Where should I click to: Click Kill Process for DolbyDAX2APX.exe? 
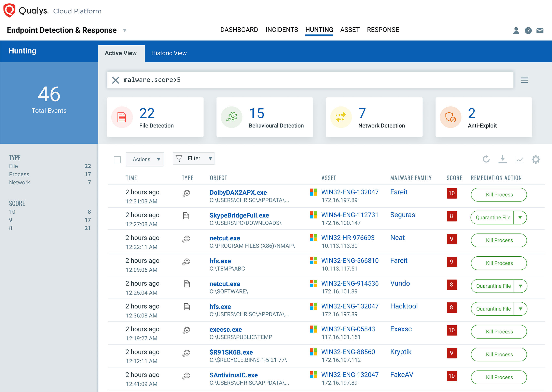pos(499,195)
